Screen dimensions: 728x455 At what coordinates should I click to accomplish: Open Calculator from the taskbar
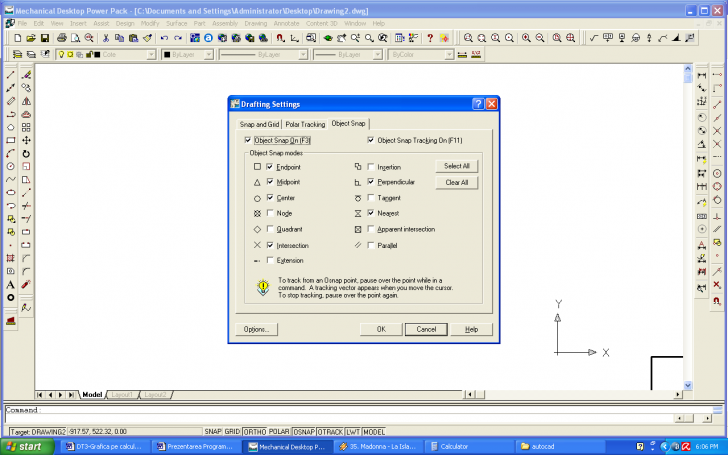[x=469, y=447]
